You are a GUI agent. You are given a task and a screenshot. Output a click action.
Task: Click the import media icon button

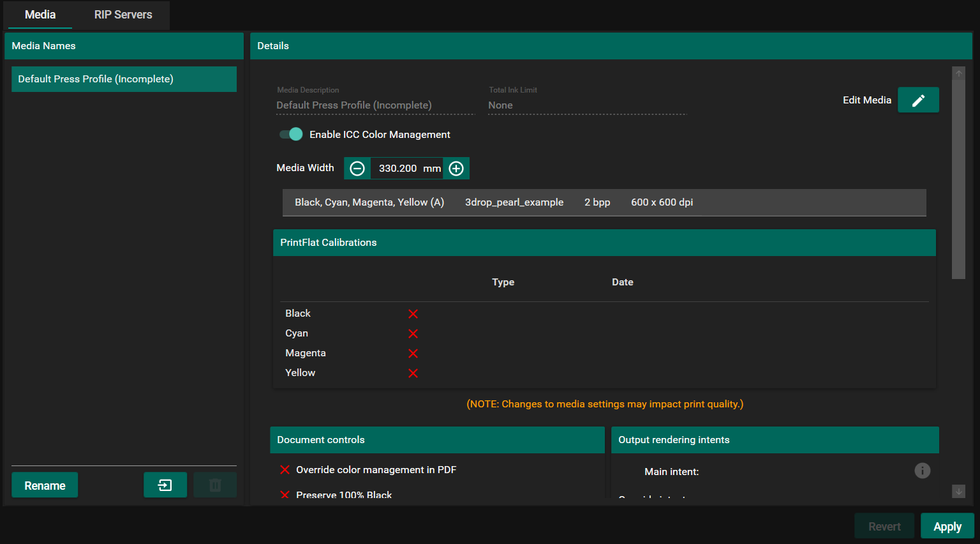(x=165, y=485)
